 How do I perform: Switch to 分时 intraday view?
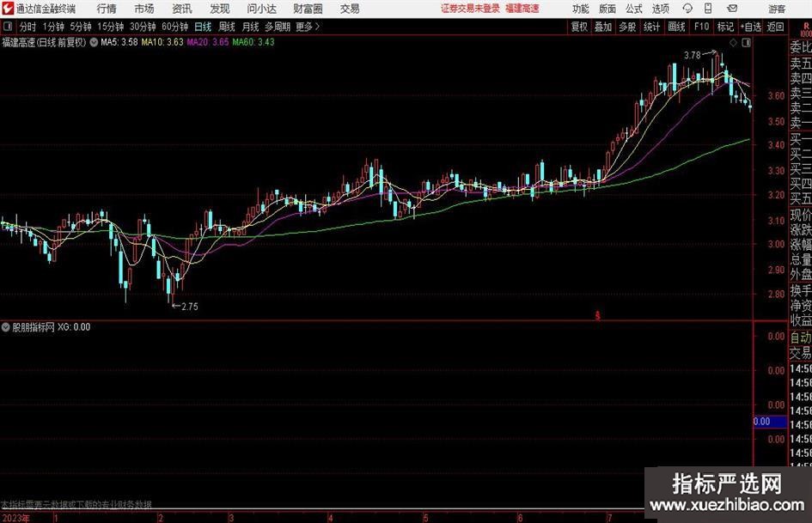[x=28, y=27]
